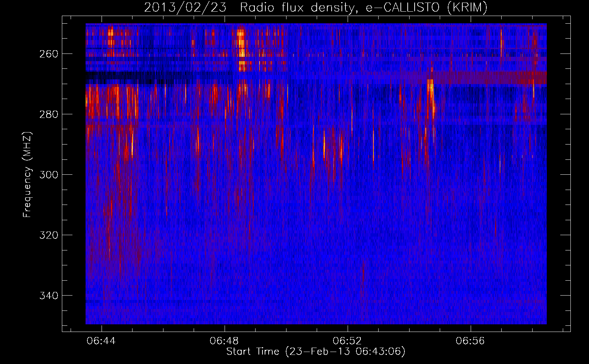Click the date 2013/02/23 in the title
Image resolution: width=589 pixels, height=364 pixels.
coord(185,7)
